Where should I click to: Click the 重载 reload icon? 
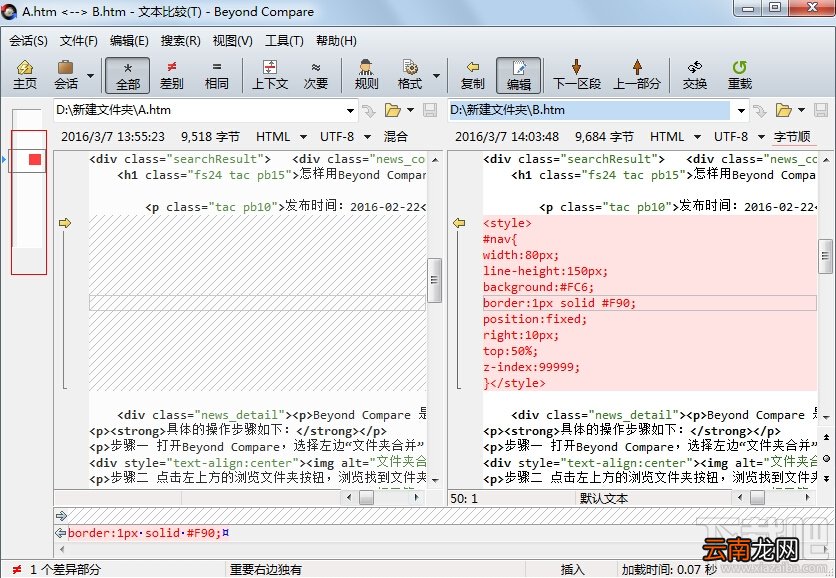pyautogui.click(x=739, y=67)
